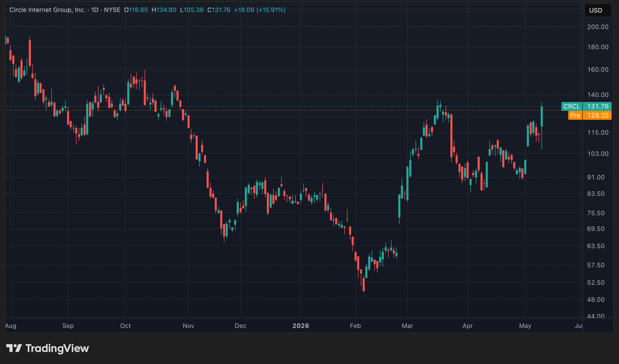Click the Feb label on the time axis
This screenshot has width=619, height=364.
pos(355,326)
